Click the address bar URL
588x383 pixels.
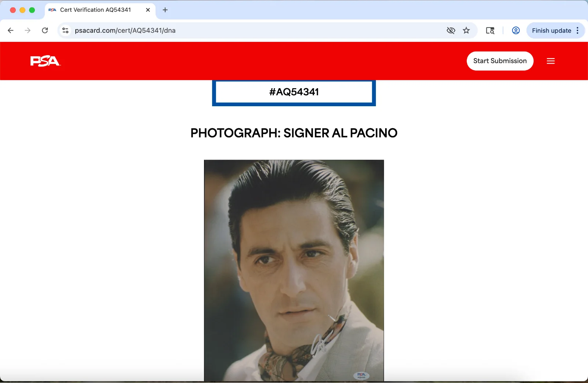[x=125, y=31]
